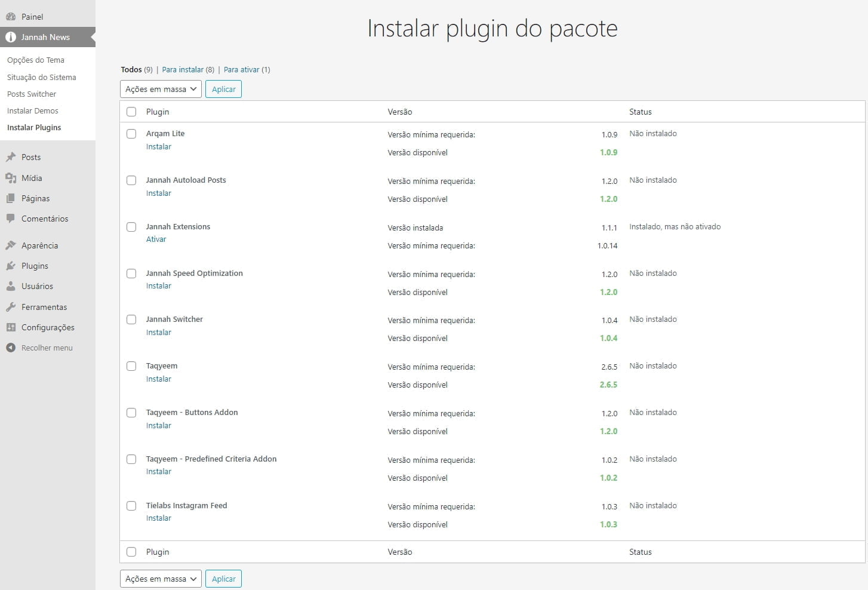Image resolution: width=868 pixels, height=590 pixels.
Task: Install Taqyeem - Buttons Addon
Action: click(159, 425)
